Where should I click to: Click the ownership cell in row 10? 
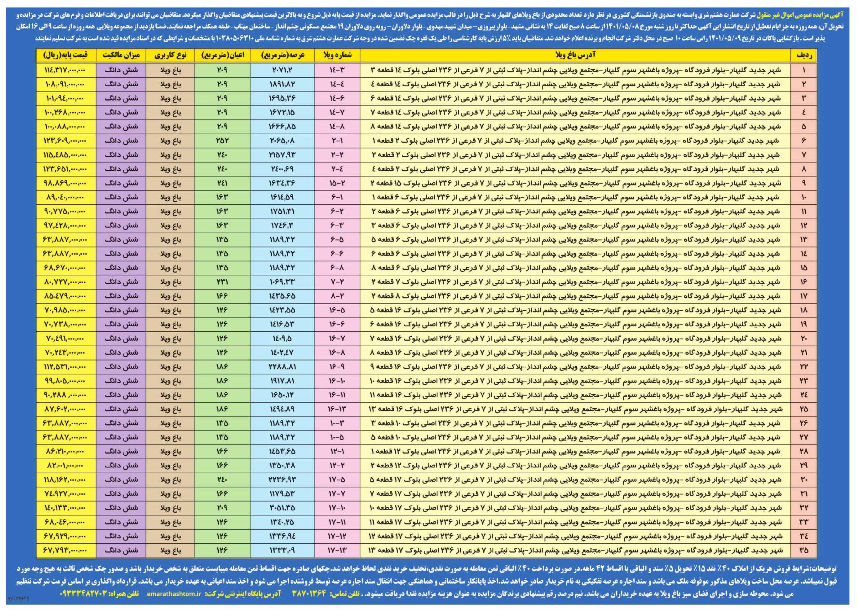coord(121,197)
